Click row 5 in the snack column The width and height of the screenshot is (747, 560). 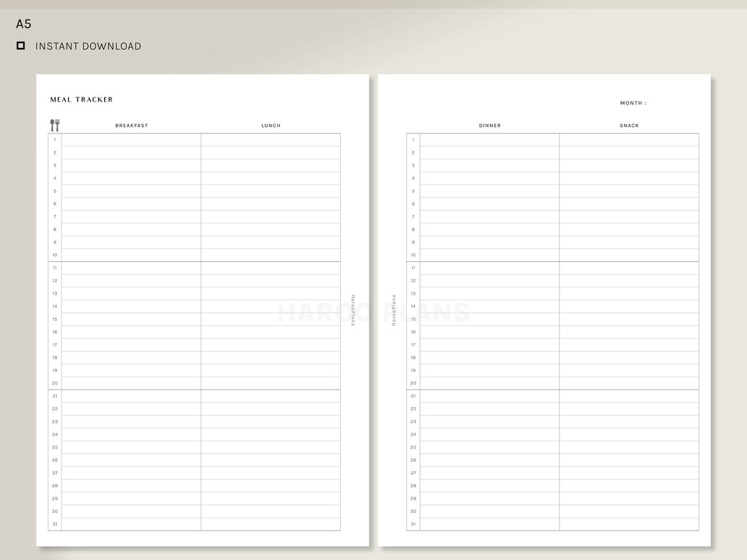click(x=629, y=191)
